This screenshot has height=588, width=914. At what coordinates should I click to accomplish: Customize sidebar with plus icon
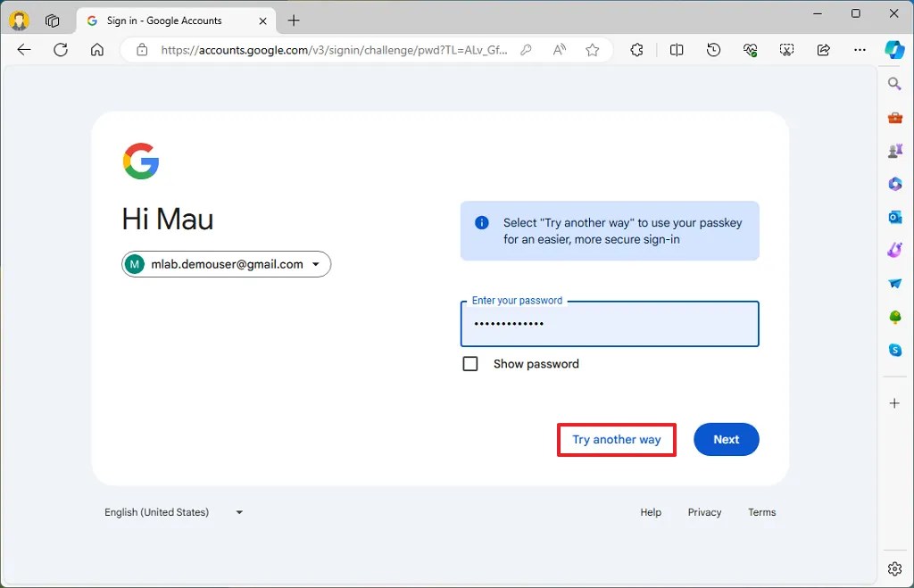coord(894,403)
